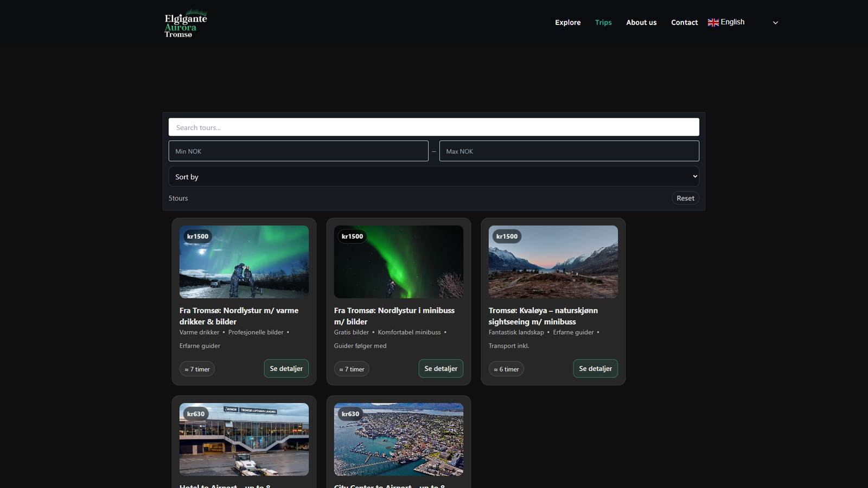Screen dimensions: 868x488
Task: Open the Contact page
Action: coord(684,22)
